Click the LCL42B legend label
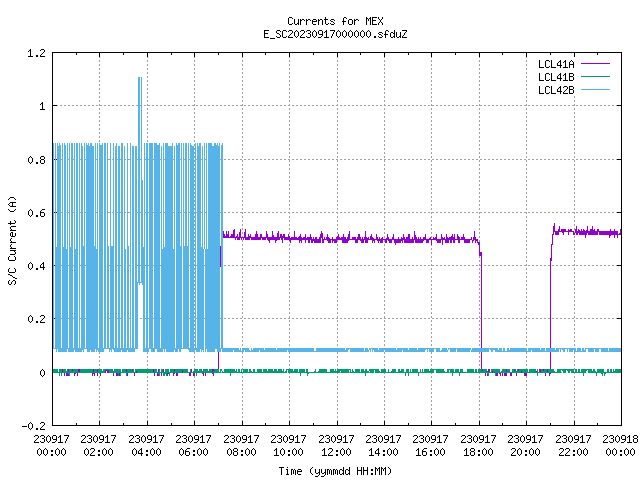 (x=556, y=90)
